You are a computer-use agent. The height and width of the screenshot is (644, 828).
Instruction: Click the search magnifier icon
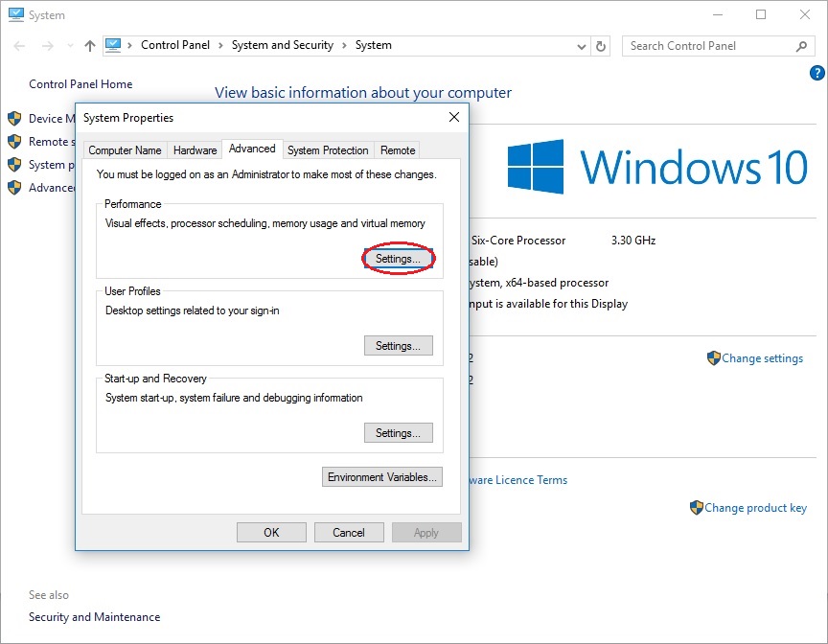point(801,46)
